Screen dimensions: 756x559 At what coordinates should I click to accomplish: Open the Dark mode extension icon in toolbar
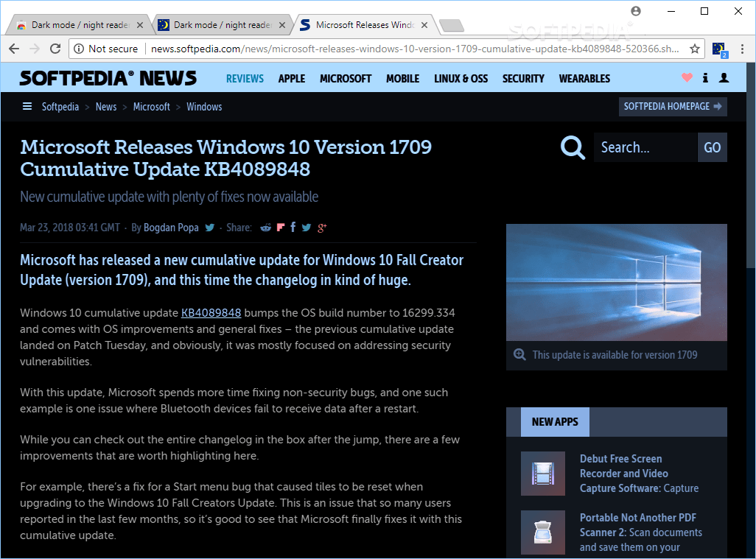(719, 49)
